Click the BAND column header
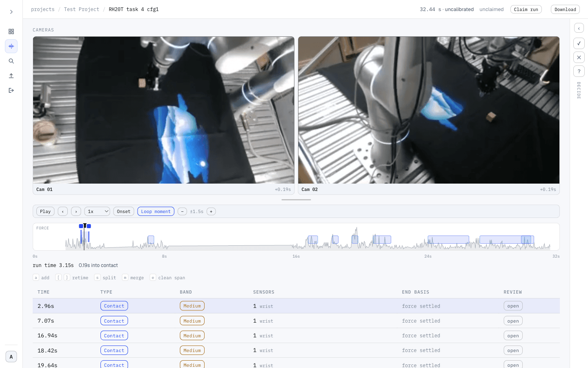 coord(186,292)
